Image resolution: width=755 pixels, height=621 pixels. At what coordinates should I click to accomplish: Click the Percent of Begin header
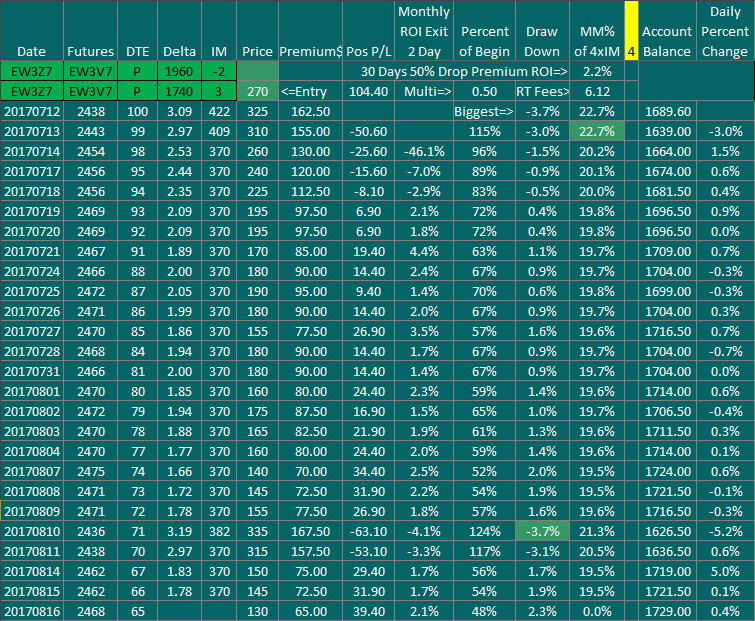484,31
